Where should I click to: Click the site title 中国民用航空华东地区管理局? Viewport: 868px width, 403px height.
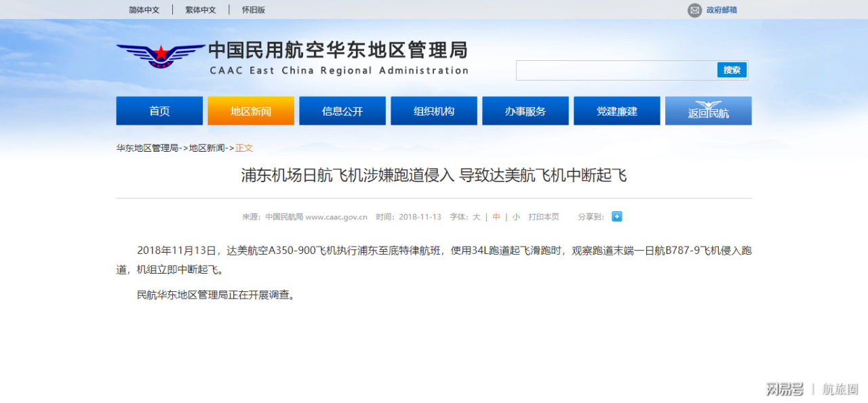click(x=338, y=50)
